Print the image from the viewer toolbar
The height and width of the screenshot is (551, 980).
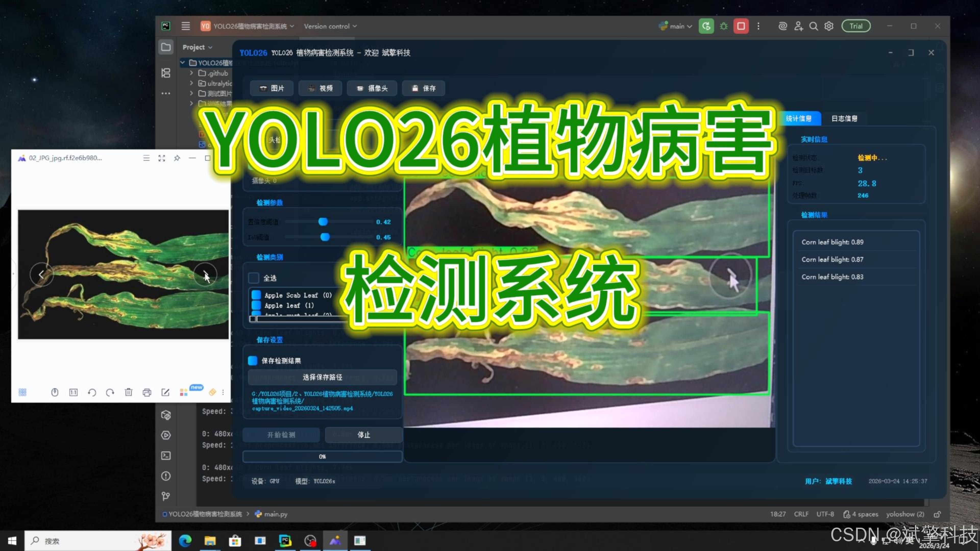147,392
